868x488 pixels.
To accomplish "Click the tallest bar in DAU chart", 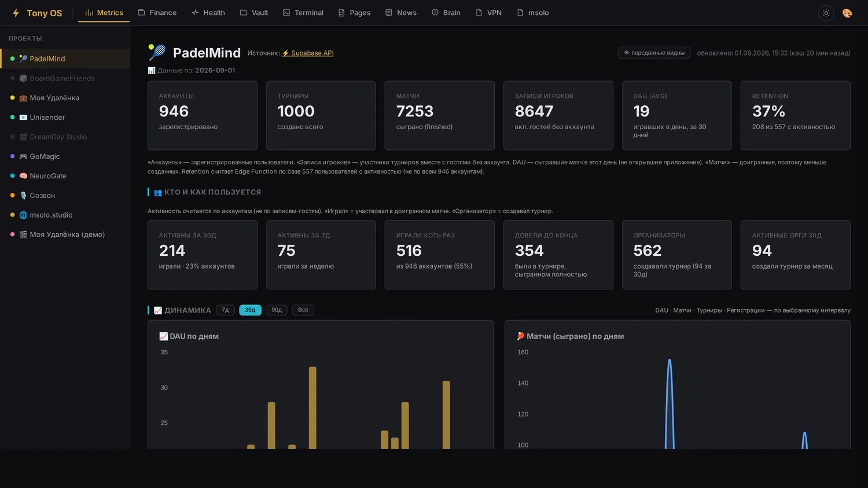I will pos(312,408).
